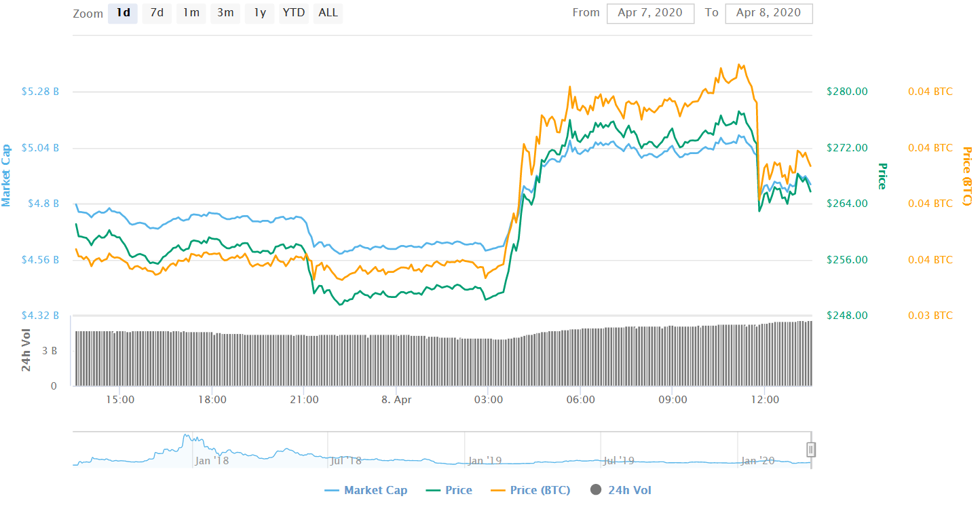Click the vertical Market Cap axis title
Screen dimensions: 980x507
click(x=7, y=175)
